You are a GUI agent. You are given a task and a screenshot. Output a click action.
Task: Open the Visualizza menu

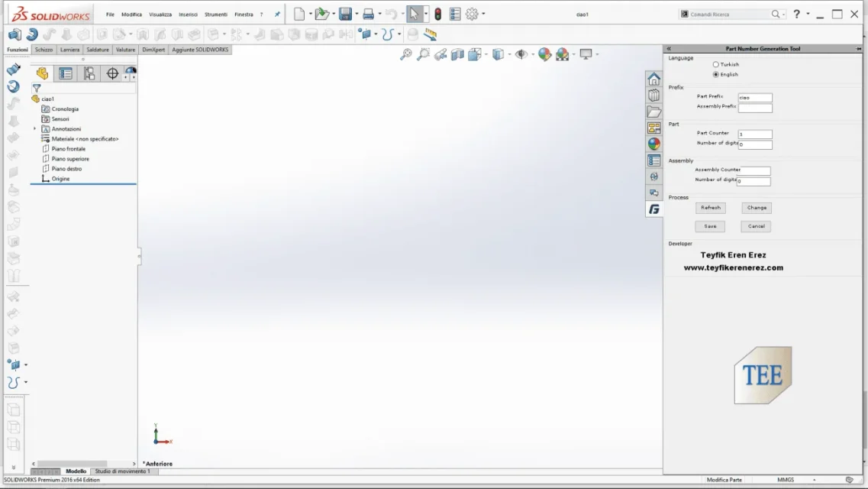tap(160, 15)
